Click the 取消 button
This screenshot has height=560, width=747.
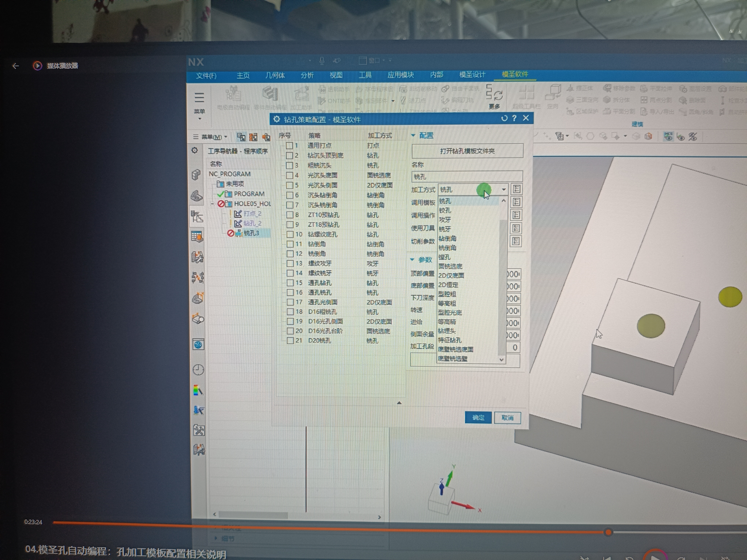tap(507, 418)
